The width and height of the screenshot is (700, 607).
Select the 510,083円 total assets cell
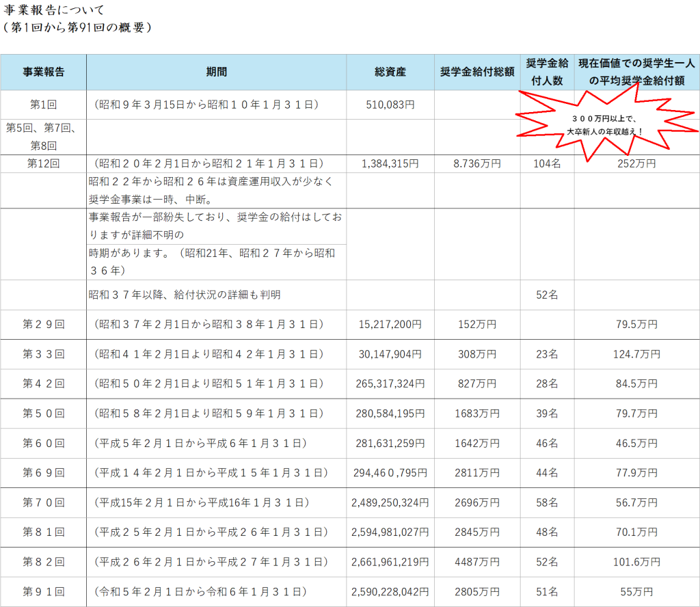[390, 105]
